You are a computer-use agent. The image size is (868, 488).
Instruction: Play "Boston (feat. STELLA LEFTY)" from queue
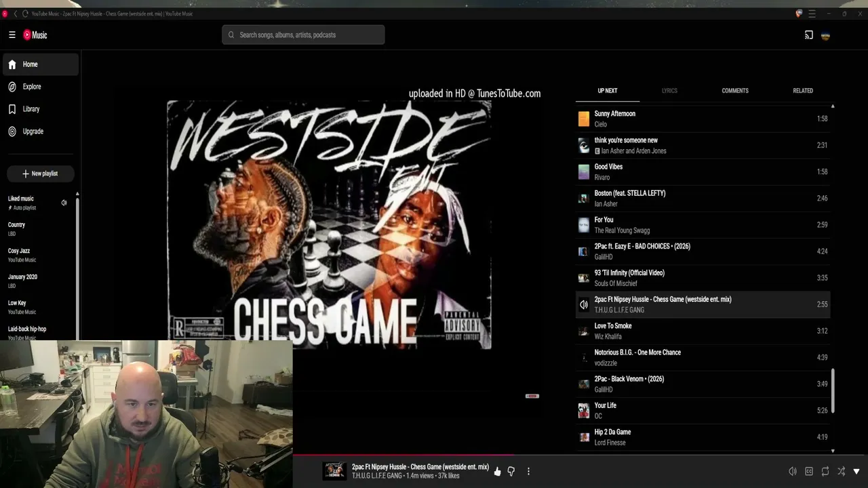point(703,199)
